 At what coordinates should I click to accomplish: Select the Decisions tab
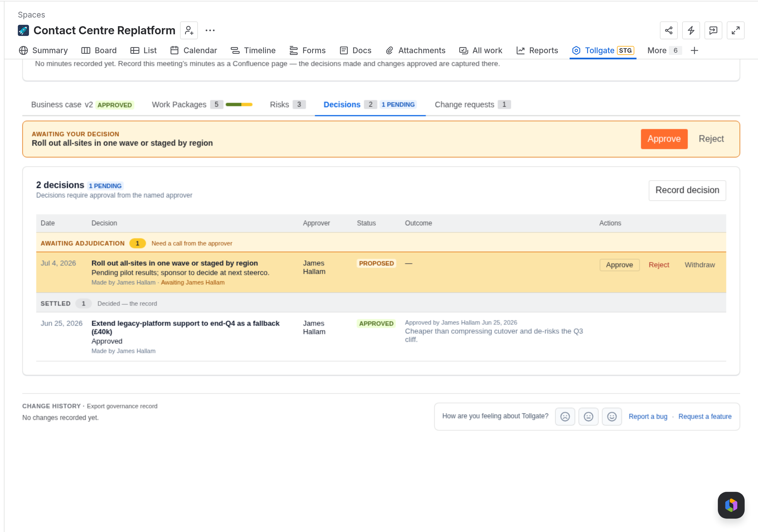click(x=370, y=105)
